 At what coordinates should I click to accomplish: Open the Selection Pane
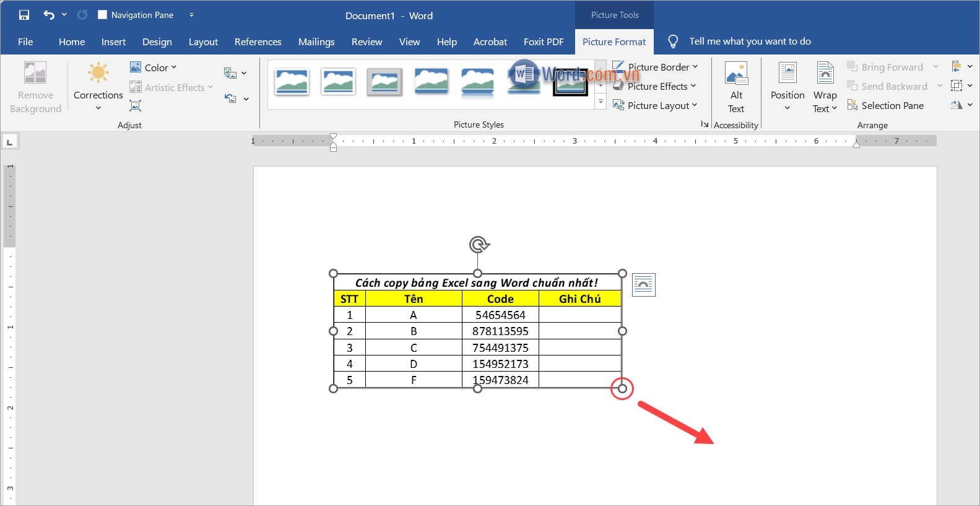(x=885, y=105)
